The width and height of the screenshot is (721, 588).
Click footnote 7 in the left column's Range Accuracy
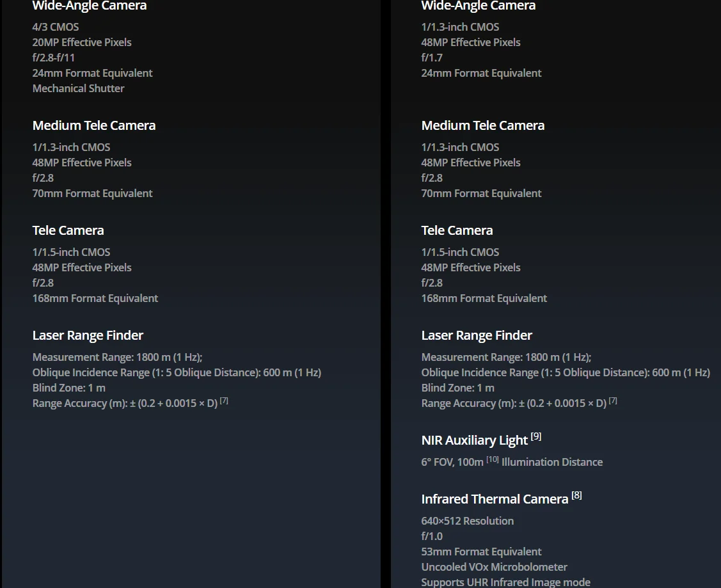click(x=224, y=401)
